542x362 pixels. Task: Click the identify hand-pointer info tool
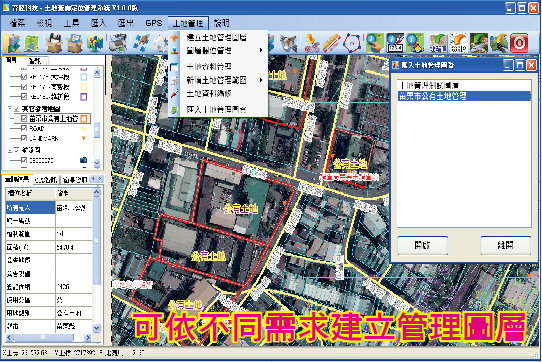tap(375, 43)
